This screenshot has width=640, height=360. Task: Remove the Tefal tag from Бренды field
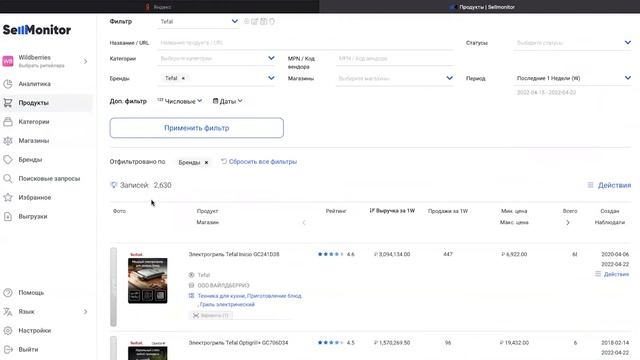pyautogui.click(x=183, y=78)
